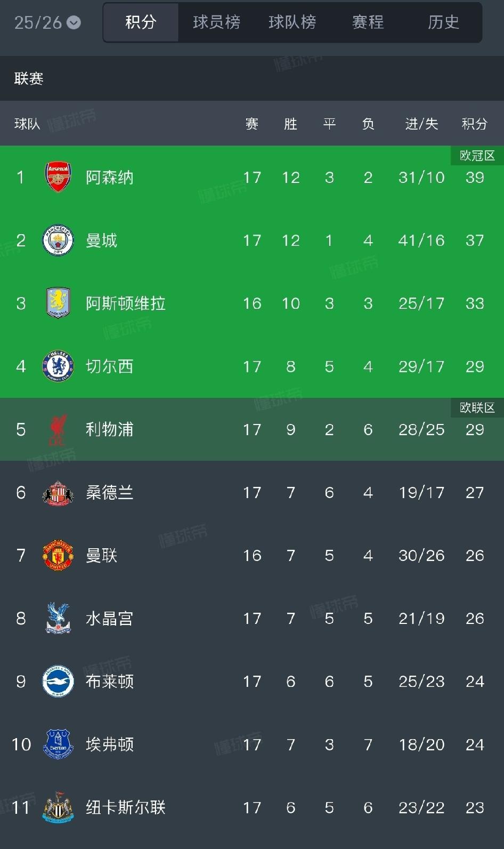Viewport: 504px width, 849px height.
Task: Tap the 联赛 section header
Action: [x=29, y=79]
